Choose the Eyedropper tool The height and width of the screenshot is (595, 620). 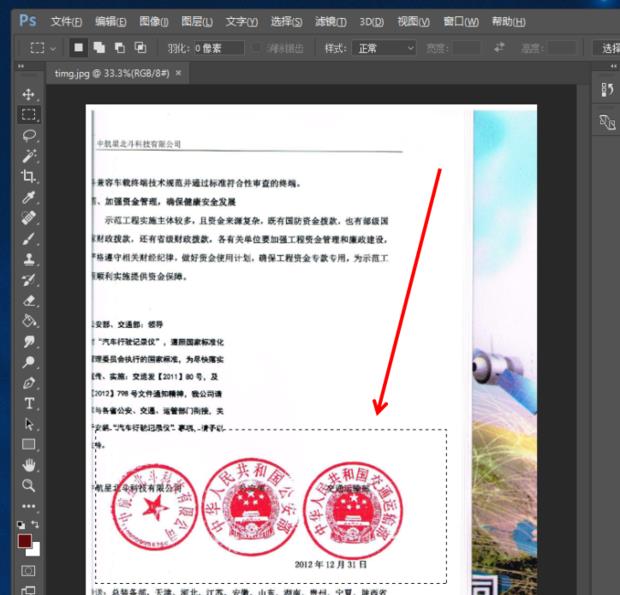(29, 196)
